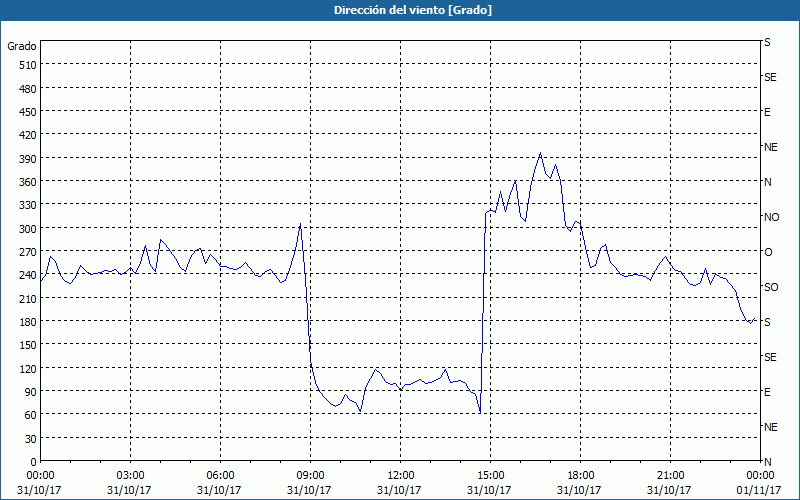Viewport: 800px width, 500px height.
Task: Click the 00:00 label above the first 31/10/17
Action: pos(40,476)
